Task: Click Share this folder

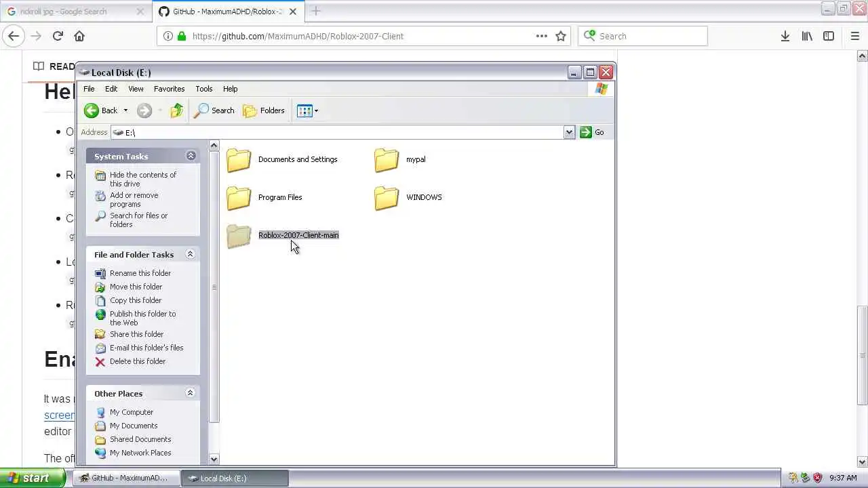Action: [130, 334]
